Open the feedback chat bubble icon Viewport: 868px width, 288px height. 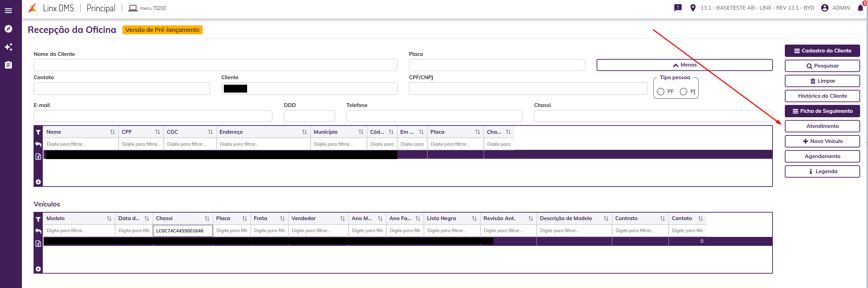[678, 8]
